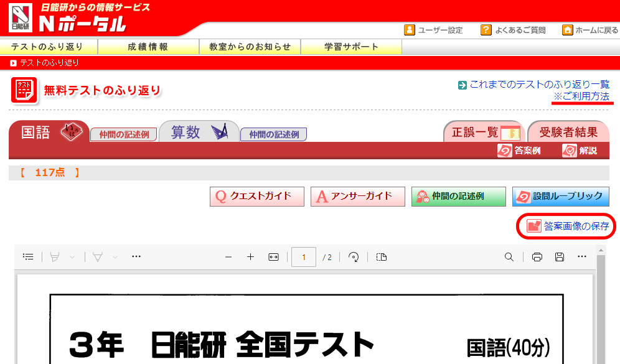The width and height of the screenshot is (620, 364).
Task: Expand highlight tool options arrow
Action: (x=72, y=257)
